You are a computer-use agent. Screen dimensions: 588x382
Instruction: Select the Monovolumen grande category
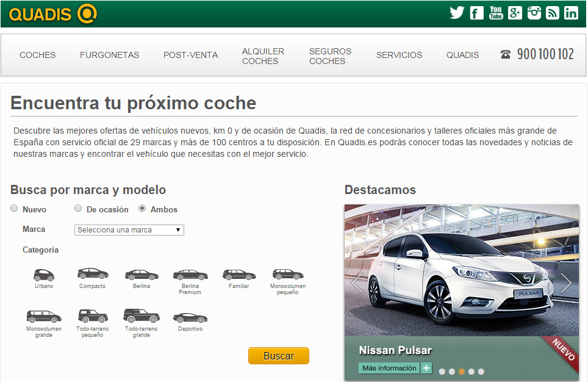click(44, 324)
